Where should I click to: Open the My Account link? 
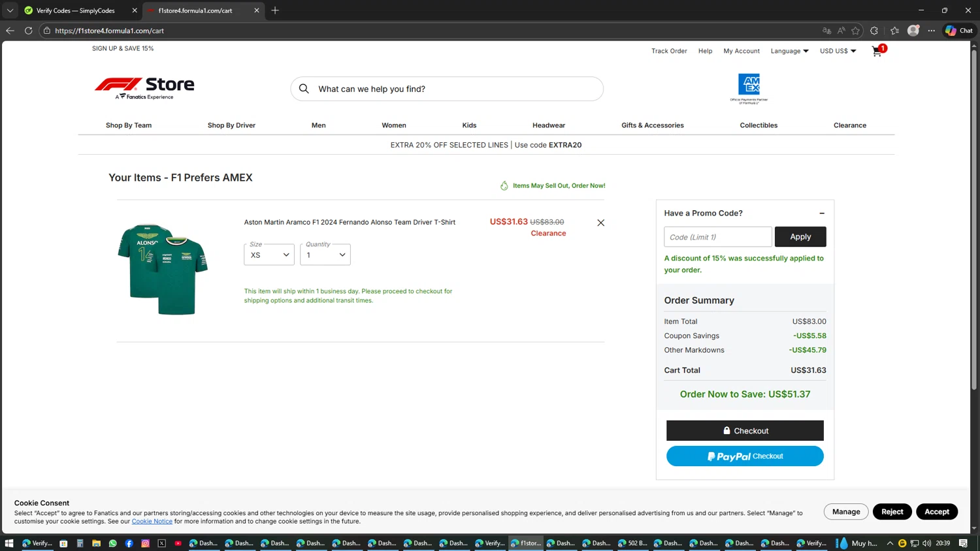[742, 51]
